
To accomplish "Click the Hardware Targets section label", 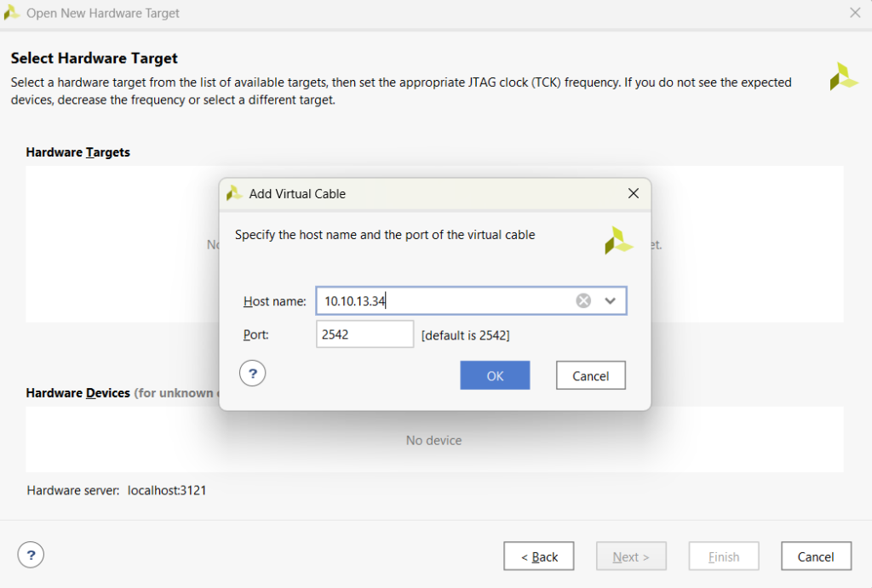I will tap(77, 152).
